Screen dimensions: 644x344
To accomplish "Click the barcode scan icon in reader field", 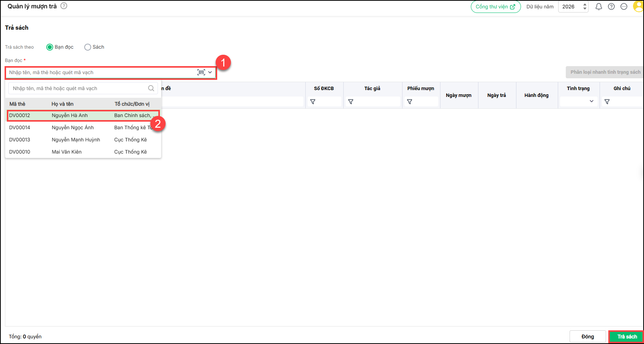I will coord(201,72).
